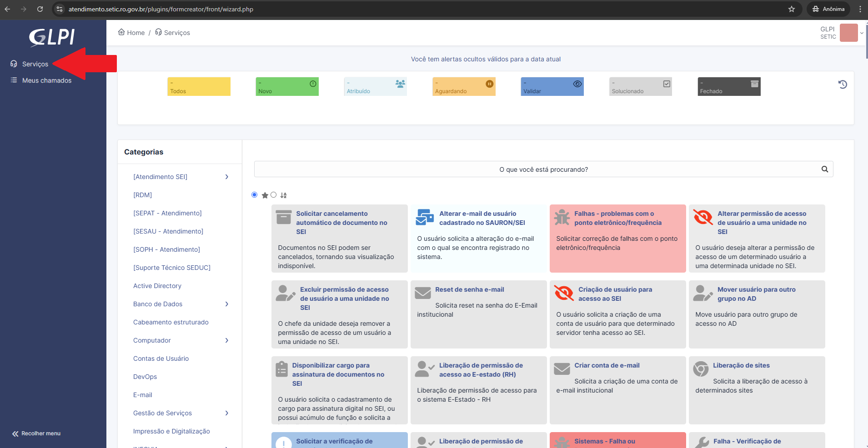This screenshot has width=868, height=448.
Task: Select the alphabetical sort radio button
Action: pos(274,195)
